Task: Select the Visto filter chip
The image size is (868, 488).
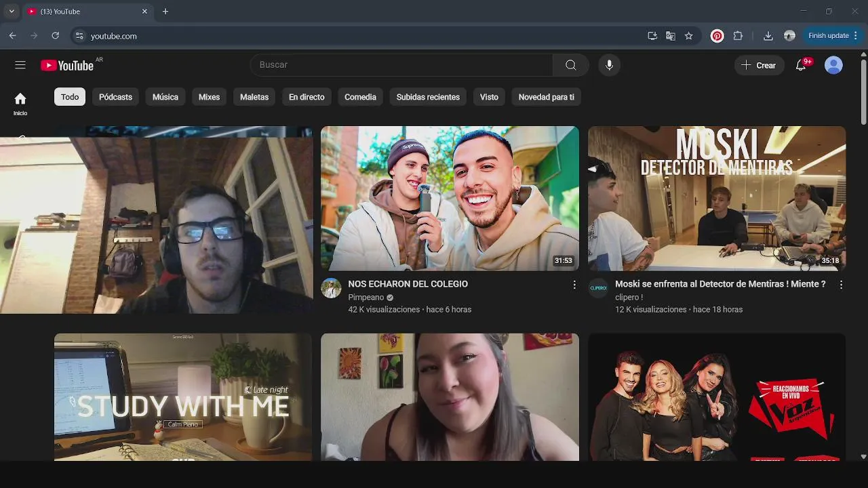Action: click(489, 97)
